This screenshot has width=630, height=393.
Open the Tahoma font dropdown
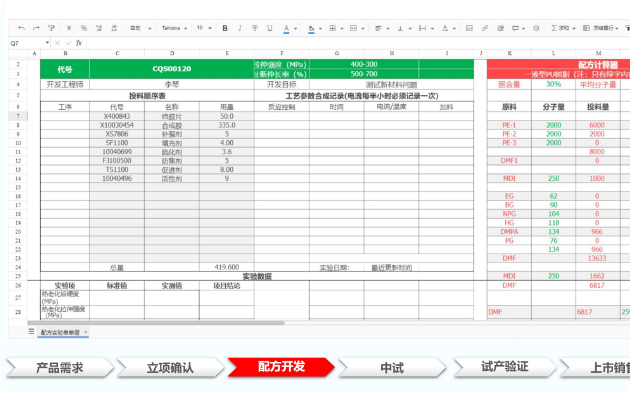tap(174, 28)
